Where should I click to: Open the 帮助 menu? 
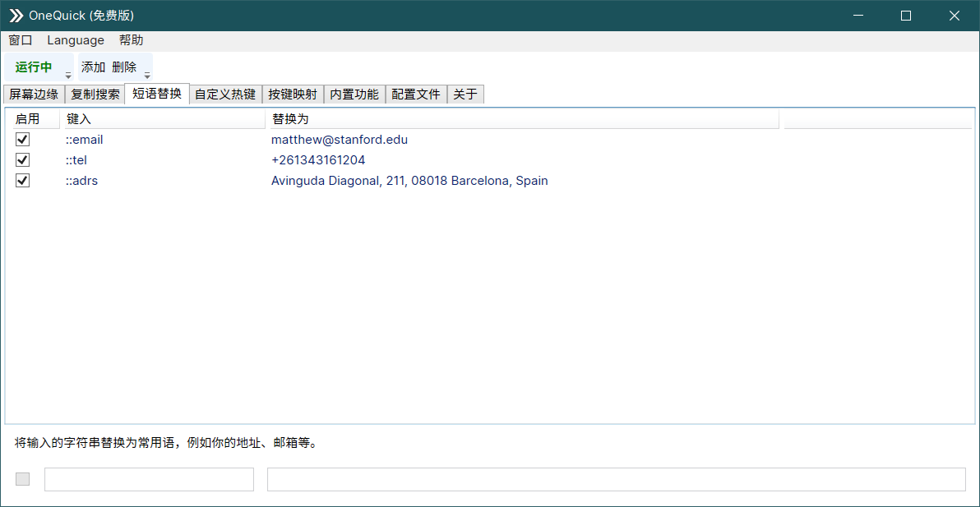[x=130, y=39]
